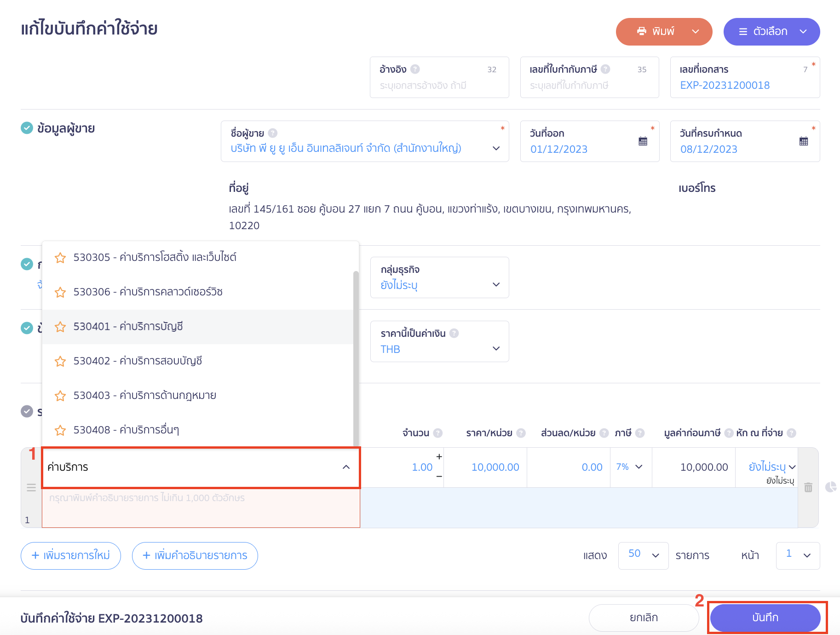Click the item description text area

[x=201, y=508]
